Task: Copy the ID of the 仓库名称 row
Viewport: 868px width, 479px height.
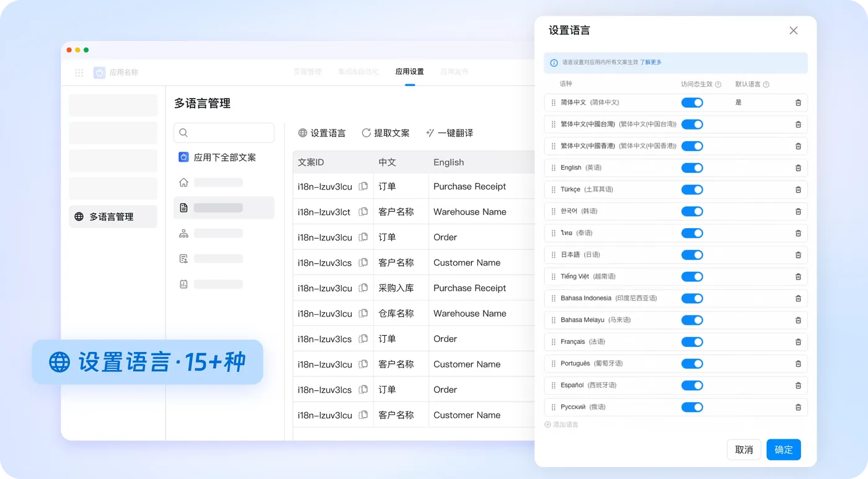Action: (363, 314)
